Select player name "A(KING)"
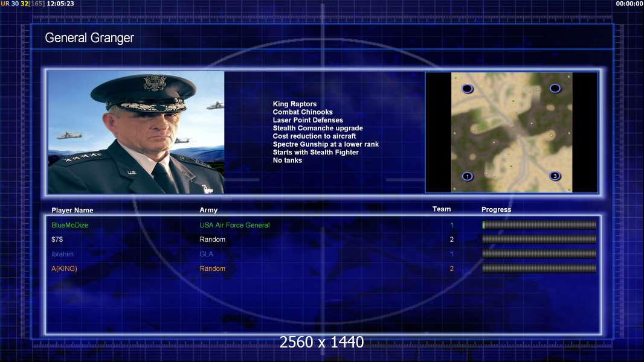The image size is (644, 362). (64, 268)
